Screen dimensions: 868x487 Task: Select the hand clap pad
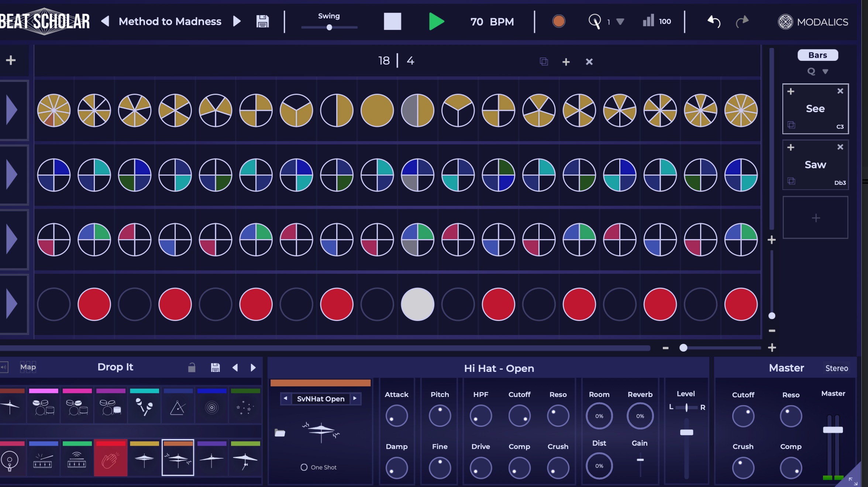coord(110,460)
